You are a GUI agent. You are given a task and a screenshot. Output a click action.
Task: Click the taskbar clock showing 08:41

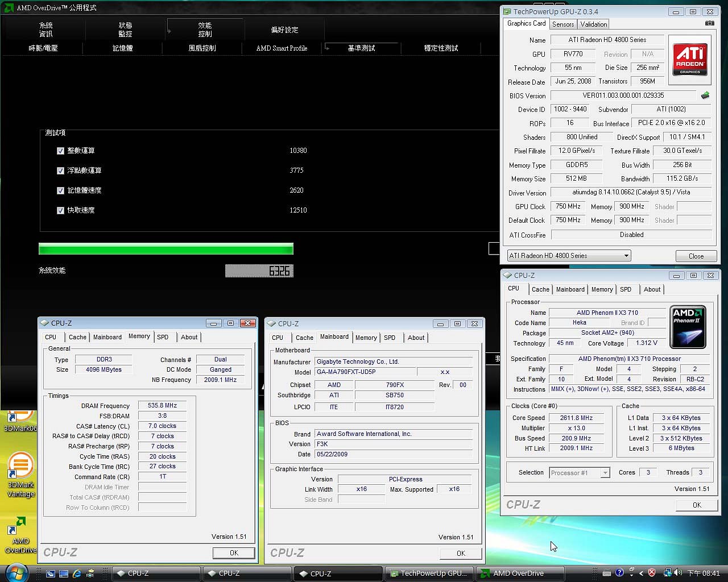click(x=704, y=573)
